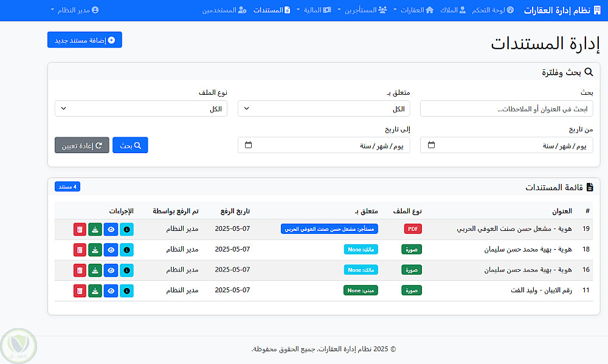608x364 pixels.
Task: Go to لوحة التحكم dashboard
Action: pyautogui.click(x=493, y=10)
